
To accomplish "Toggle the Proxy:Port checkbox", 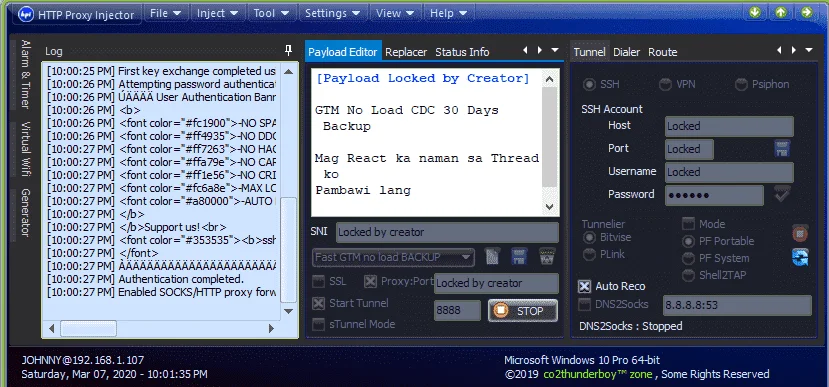I will [x=371, y=282].
